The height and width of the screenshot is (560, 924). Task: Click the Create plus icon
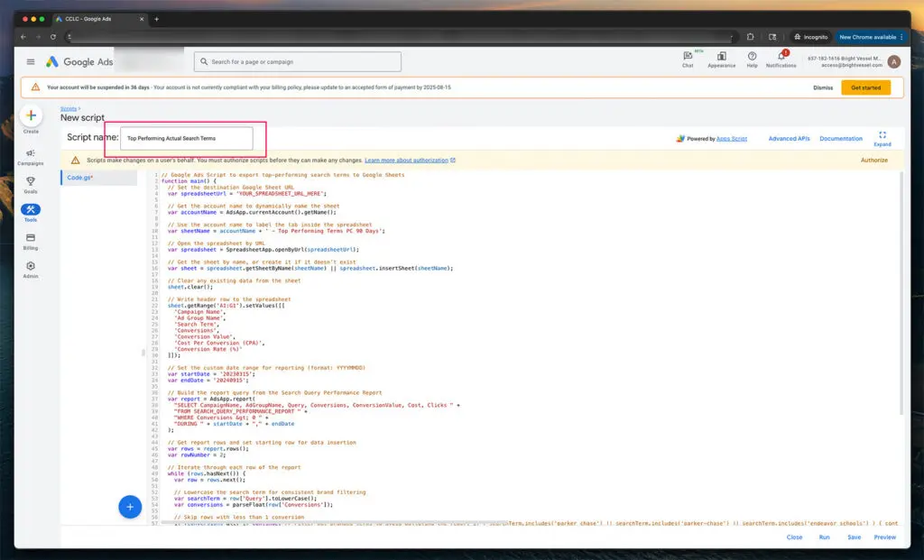[x=31, y=115]
